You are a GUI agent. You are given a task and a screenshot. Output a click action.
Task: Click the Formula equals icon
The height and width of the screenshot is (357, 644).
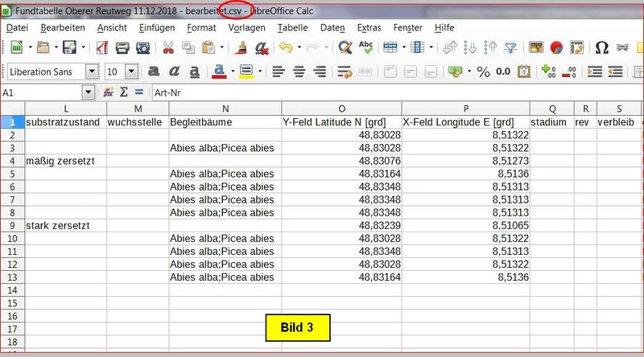138,92
